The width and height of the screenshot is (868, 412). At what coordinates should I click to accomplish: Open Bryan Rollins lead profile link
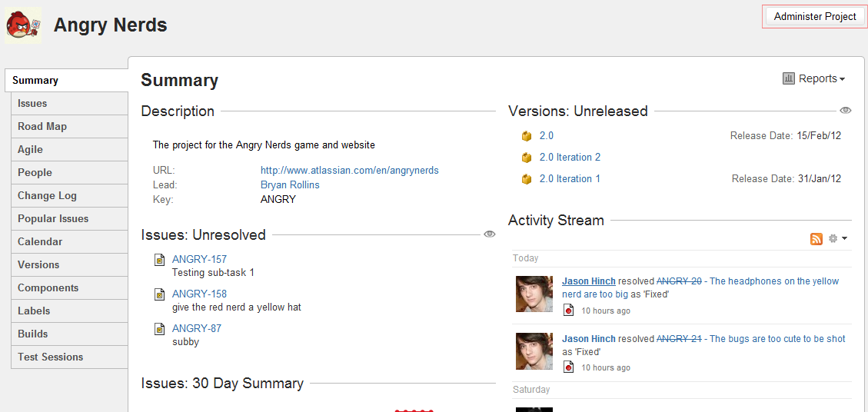(290, 185)
